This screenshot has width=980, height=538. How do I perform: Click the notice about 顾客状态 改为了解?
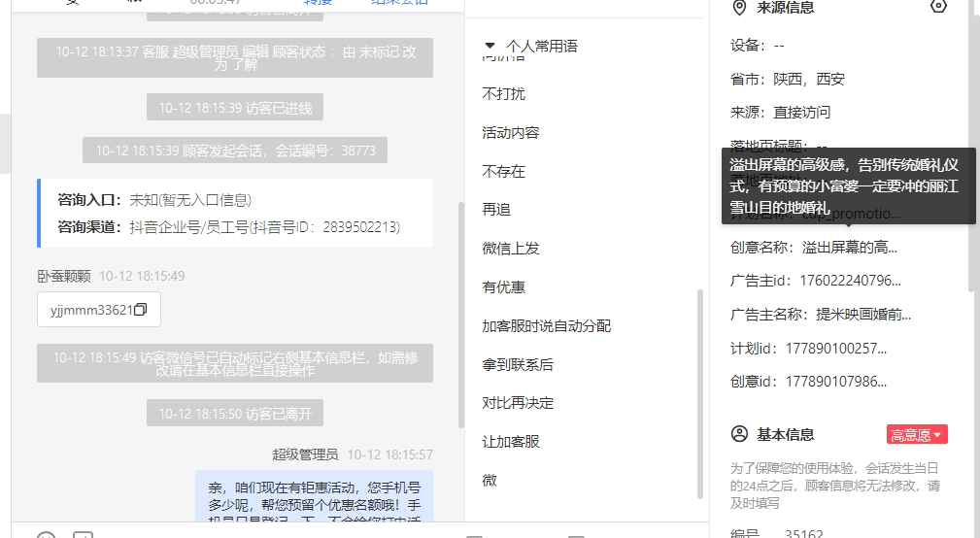[235, 57]
